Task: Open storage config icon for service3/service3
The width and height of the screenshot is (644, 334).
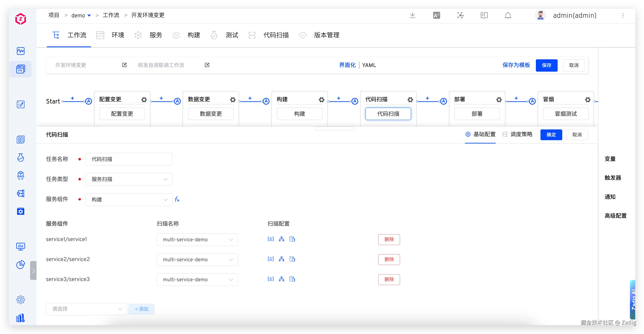Action: tap(292, 279)
